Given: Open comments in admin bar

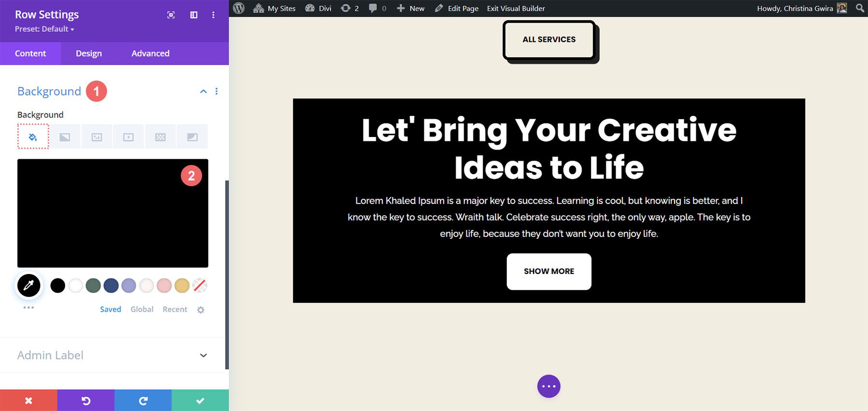Looking at the screenshot, I should 378,8.
